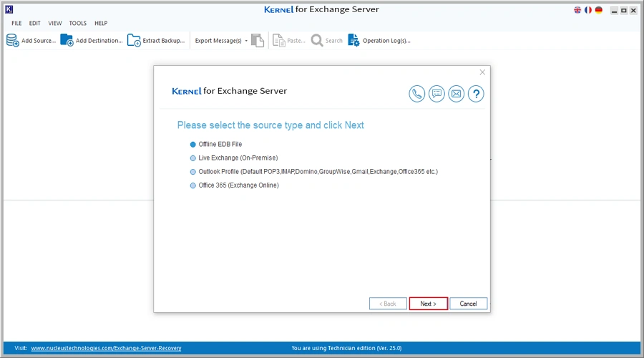Open the live chat icon
Viewport: 644px width, 358px height.
click(x=436, y=94)
